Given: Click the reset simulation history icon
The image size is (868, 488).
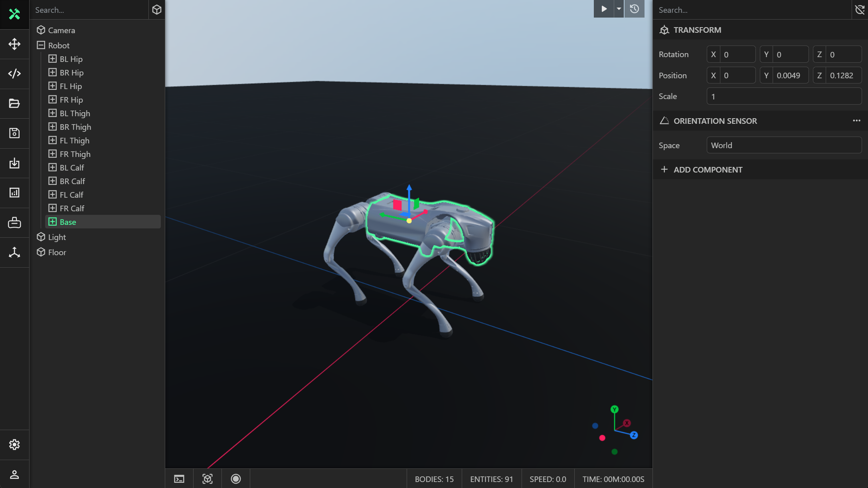Looking at the screenshot, I should [x=635, y=9].
